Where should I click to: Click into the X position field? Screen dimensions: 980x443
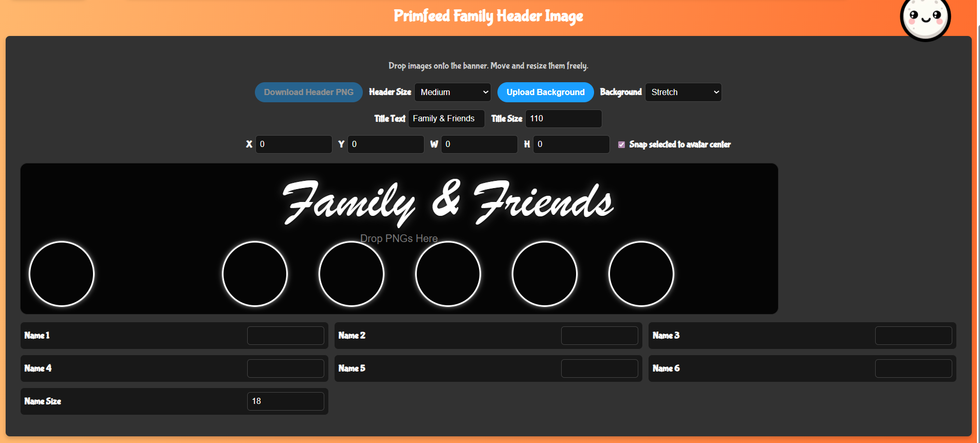click(x=294, y=144)
